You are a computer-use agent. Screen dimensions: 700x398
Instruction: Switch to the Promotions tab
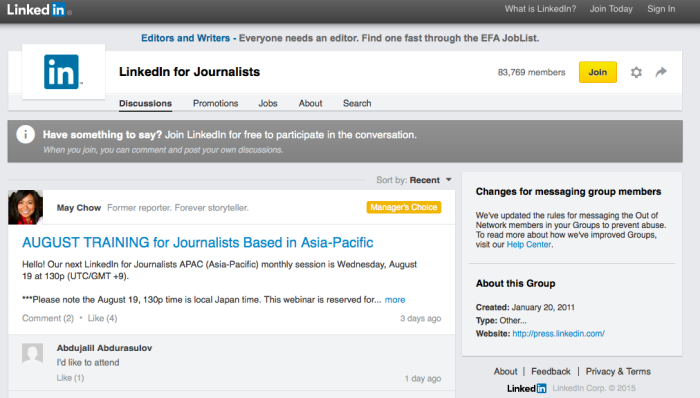point(215,103)
